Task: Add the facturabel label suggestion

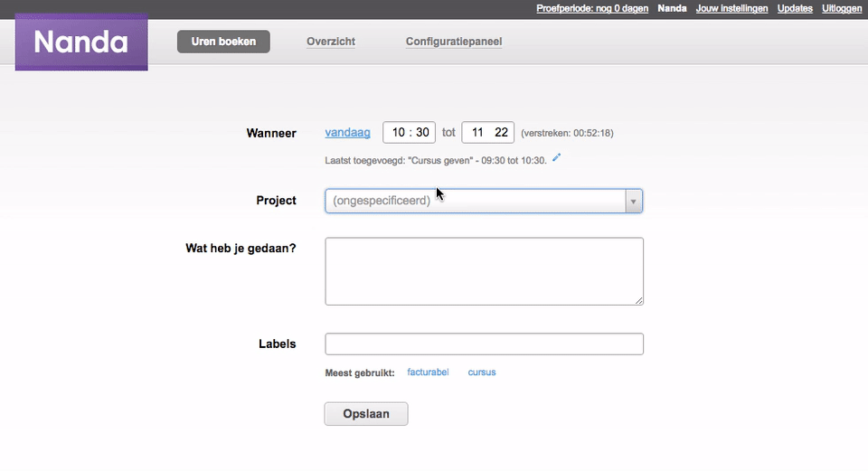Action: click(x=428, y=372)
